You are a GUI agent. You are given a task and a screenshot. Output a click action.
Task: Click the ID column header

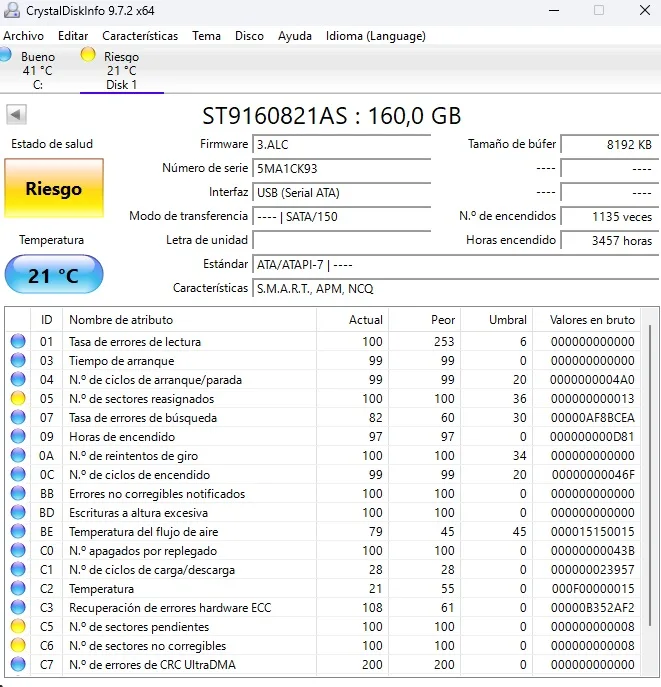pyautogui.click(x=46, y=320)
